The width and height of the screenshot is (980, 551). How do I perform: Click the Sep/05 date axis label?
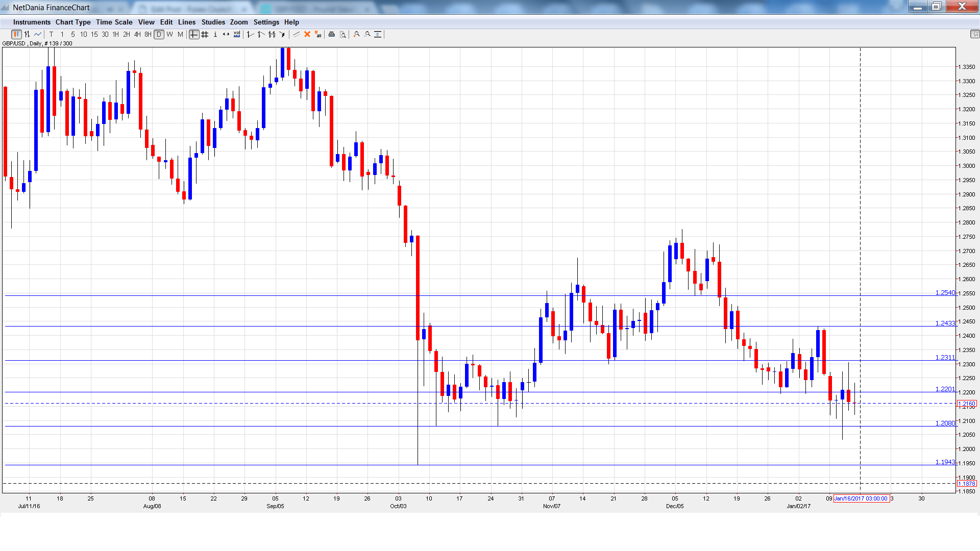pos(275,507)
